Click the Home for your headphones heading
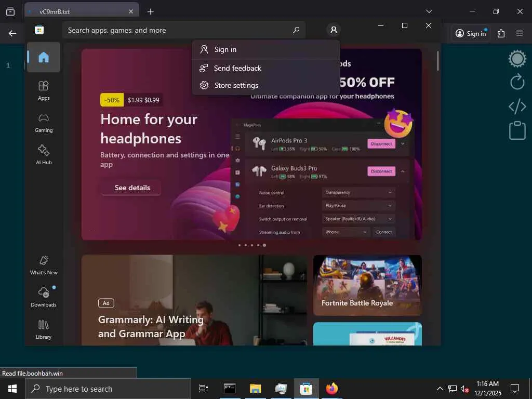Image resolution: width=532 pixels, height=399 pixels. coord(149,129)
